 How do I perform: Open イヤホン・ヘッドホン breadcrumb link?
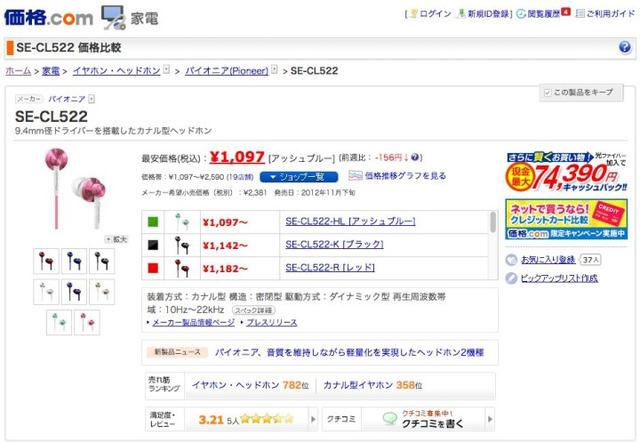click(116, 71)
